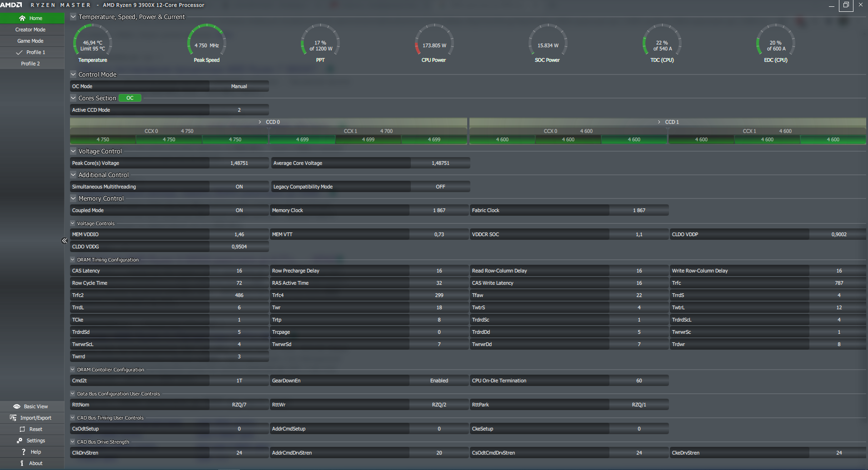Open the About page
The image size is (868, 470).
coord(32,463)
